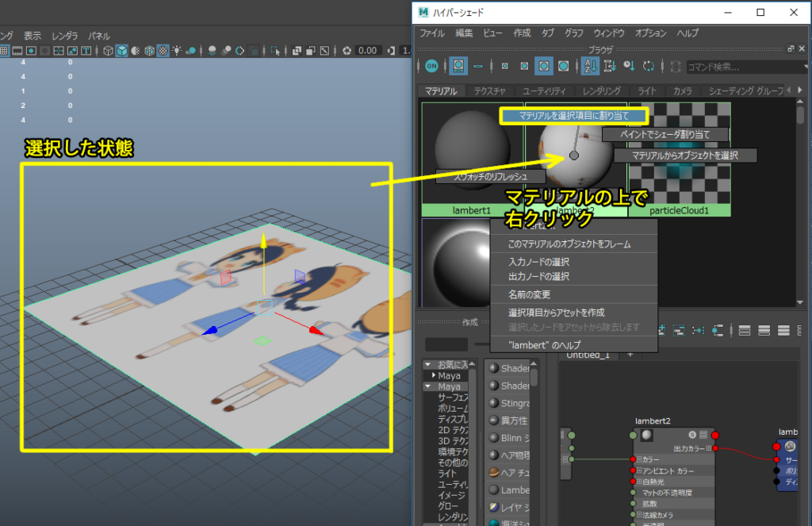Open the ファイル menu in Hypershade
The height and width of the screenshot is (526, 812).
pyautogui.click(x=432, y=33)
